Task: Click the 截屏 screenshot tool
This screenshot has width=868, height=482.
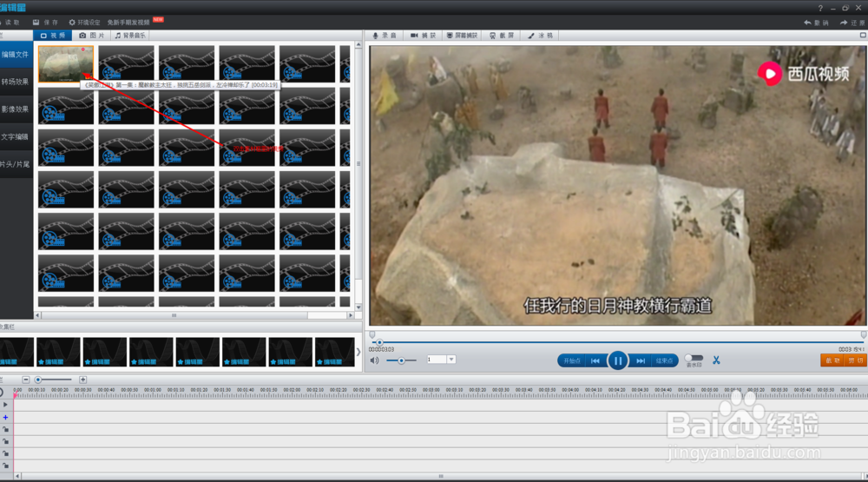Action: point(502,36)
